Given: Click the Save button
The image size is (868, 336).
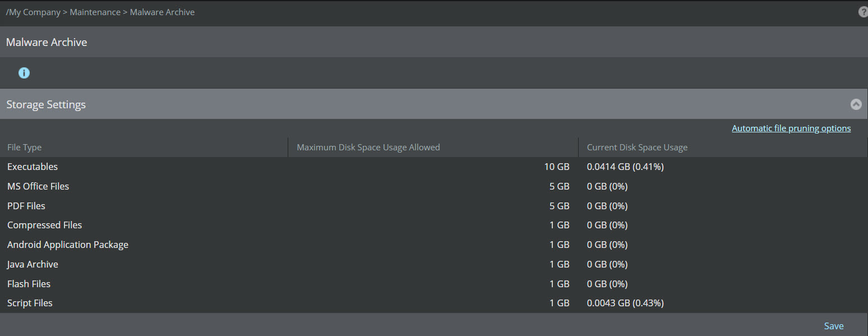Looking at the screenshot, I should point(834,326).
